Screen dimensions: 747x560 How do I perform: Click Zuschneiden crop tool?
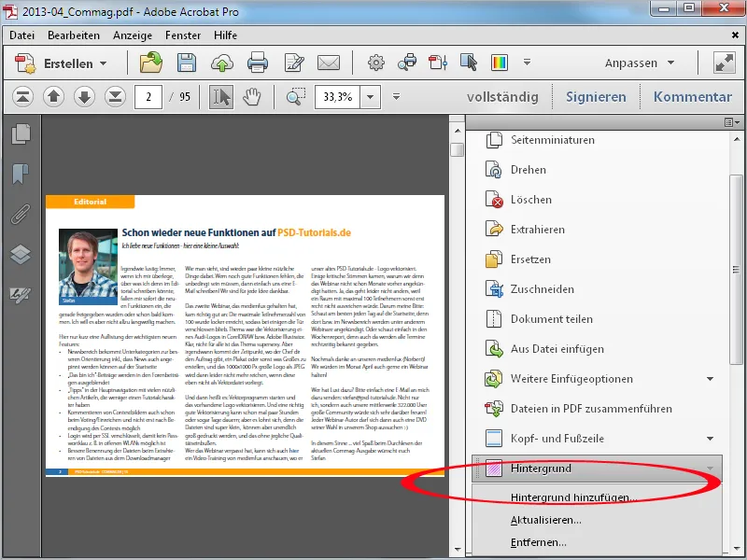point(543,289)
